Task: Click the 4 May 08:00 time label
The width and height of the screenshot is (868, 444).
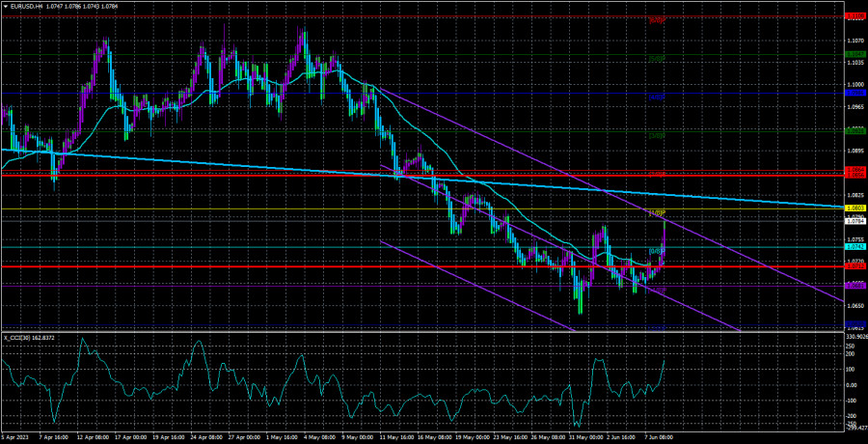Action: coord(317,437)
